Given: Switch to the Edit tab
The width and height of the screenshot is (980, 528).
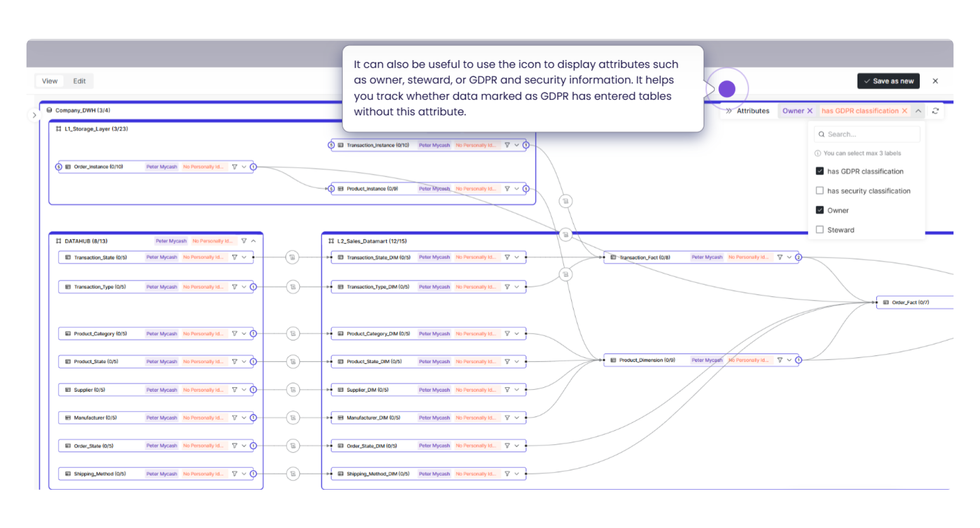Looking at the screenshot, I should point(79,81).
